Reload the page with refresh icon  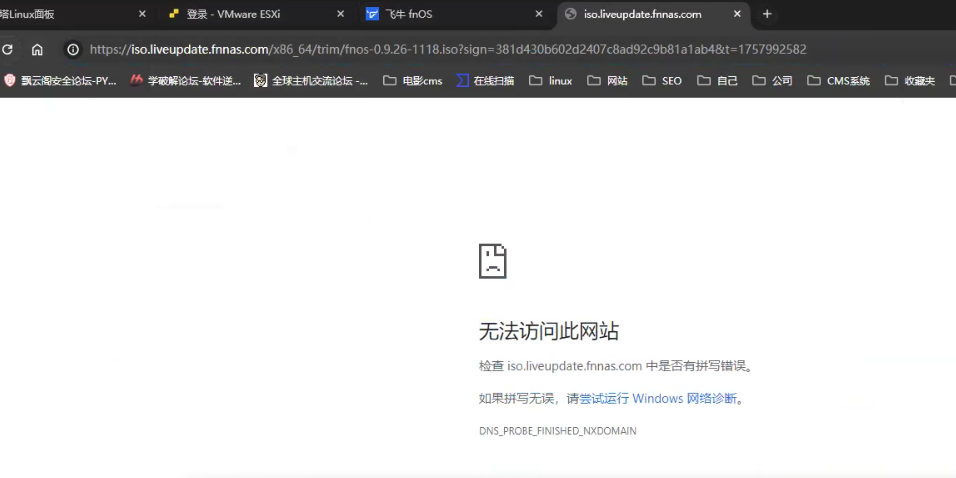[7, 50]
